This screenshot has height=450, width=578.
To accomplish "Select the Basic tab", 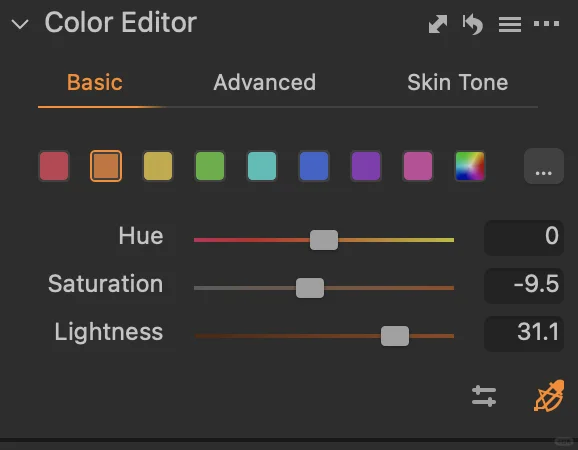I will point(95,82).
